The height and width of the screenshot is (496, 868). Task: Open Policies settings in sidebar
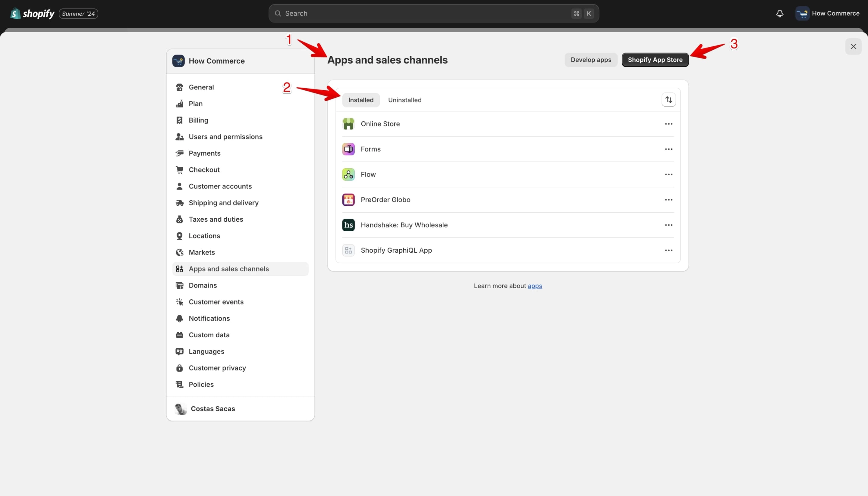(240, 385)
